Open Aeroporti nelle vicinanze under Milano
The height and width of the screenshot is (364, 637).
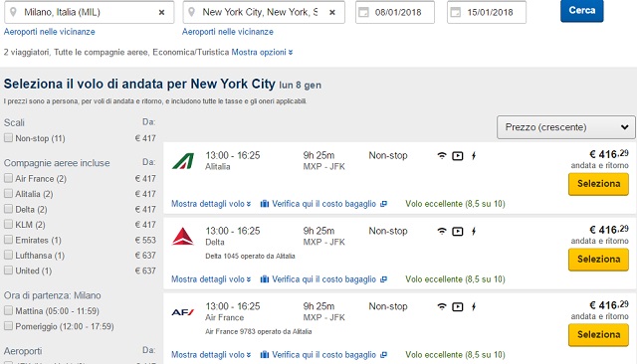coord(49,32)
